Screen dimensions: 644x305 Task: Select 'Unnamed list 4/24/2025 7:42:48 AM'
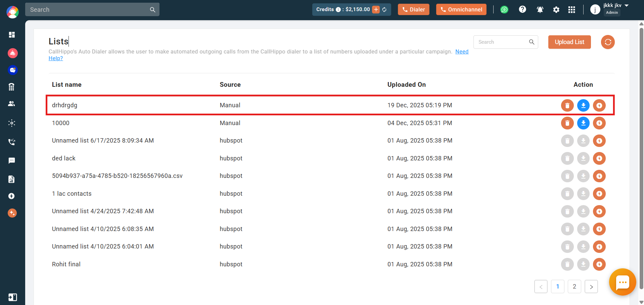(x=103, y=211)
